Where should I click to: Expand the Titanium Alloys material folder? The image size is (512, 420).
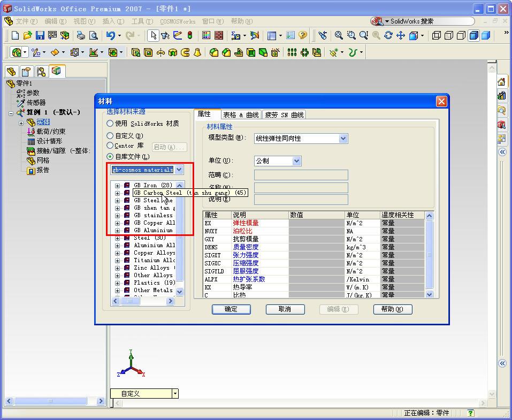tap(117, 261)
